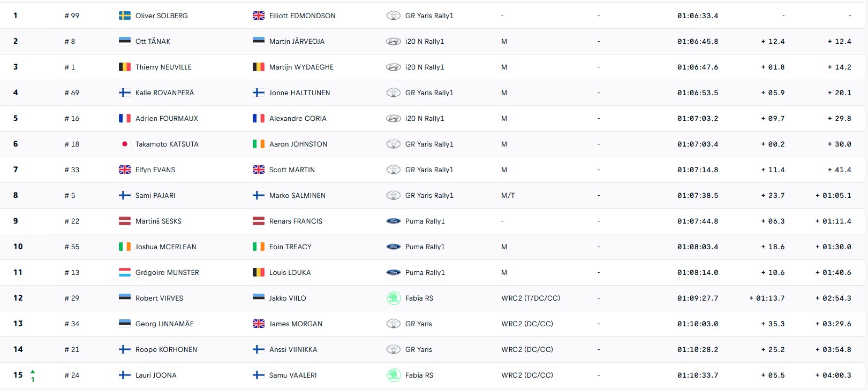Click the Škoda logo in Lauri Joona's row

[x=394, y=375]
